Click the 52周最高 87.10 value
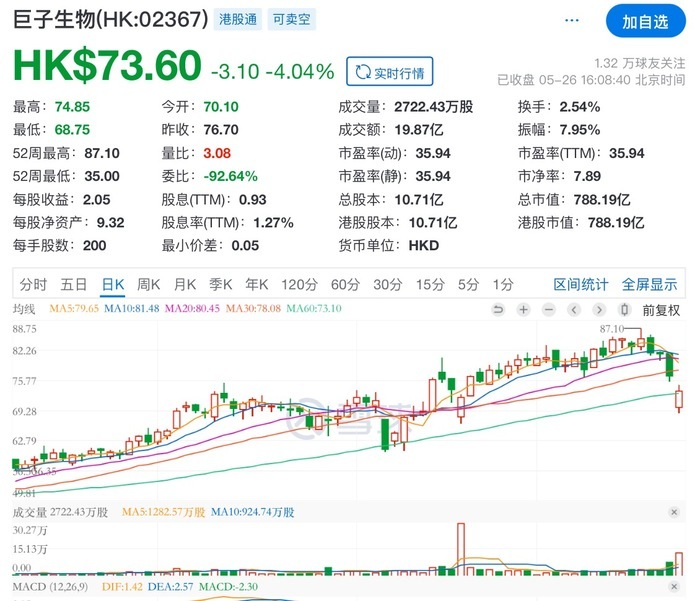The width and height of the screenshot is (700, 601). pyautogui.click(x=102, y=153)
